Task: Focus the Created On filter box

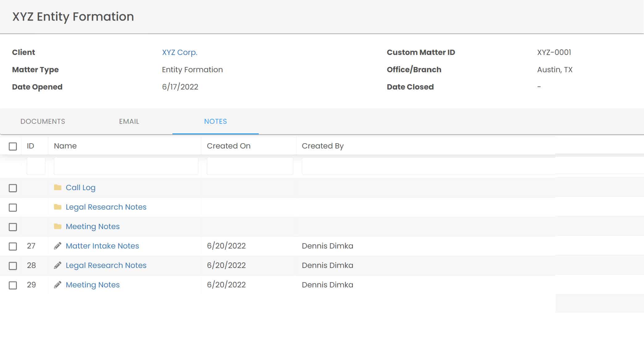Action: [250, 166]
